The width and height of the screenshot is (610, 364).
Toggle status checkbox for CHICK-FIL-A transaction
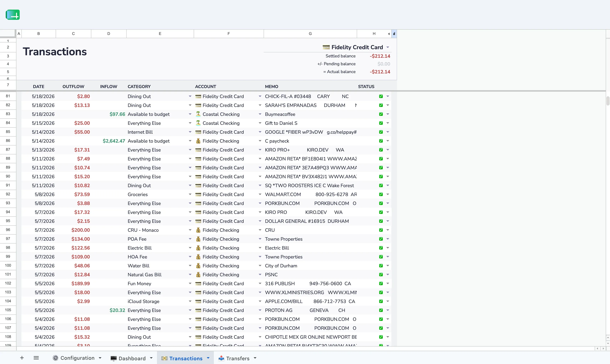pos(381,96)
